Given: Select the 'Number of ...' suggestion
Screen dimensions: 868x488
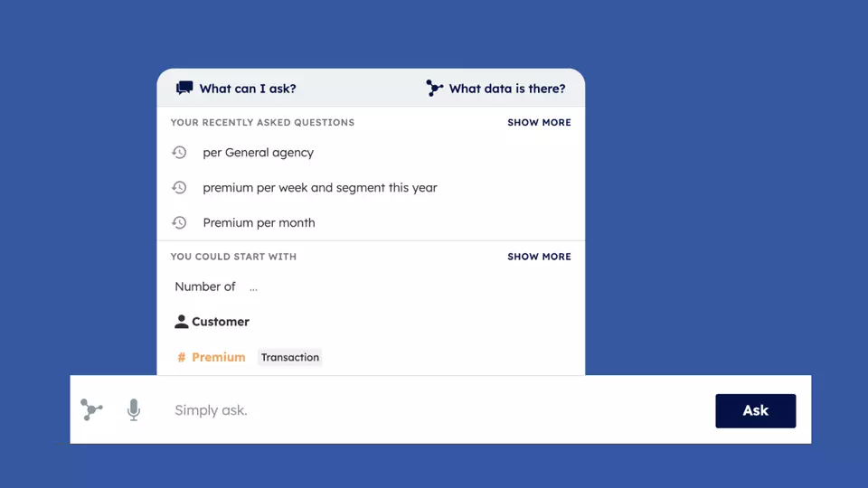Looking at the screenshot, I should (216, 287).
